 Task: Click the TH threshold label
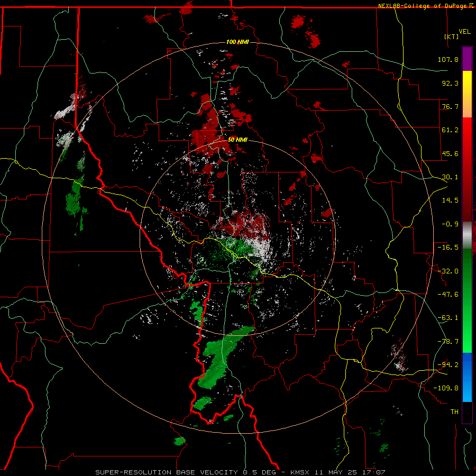[454, 412]
